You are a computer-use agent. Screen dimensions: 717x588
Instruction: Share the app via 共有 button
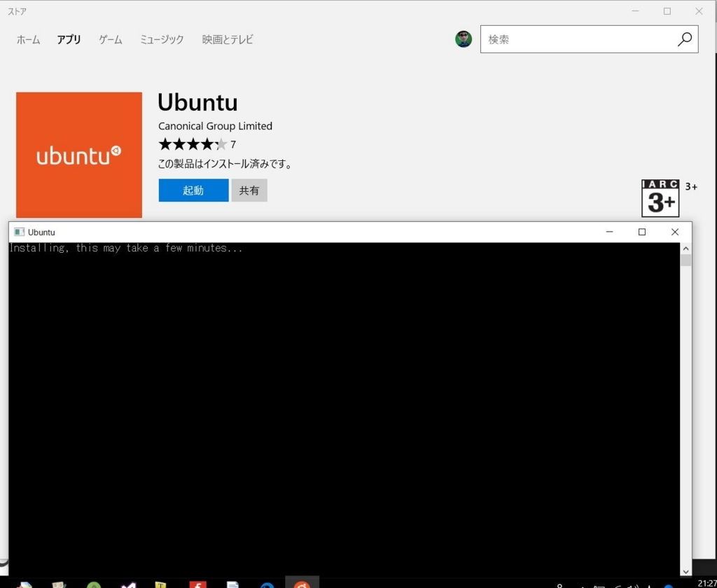click(x=249, y=190)
